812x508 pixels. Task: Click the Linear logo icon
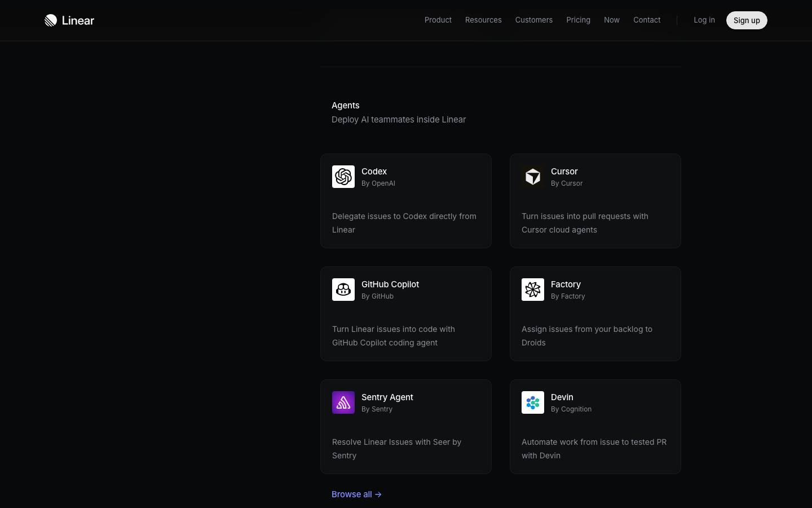click(51, 20)
